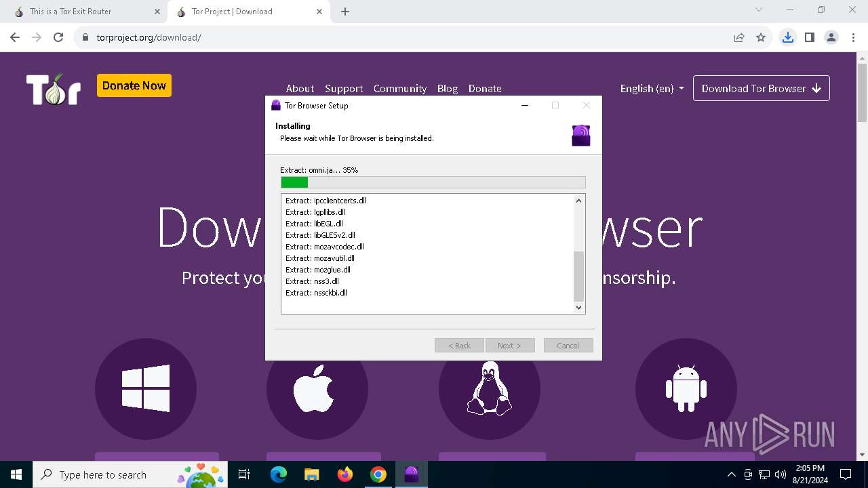Reload the page
868x488 pixels.
pyautogui.click(x=58, y=37)
